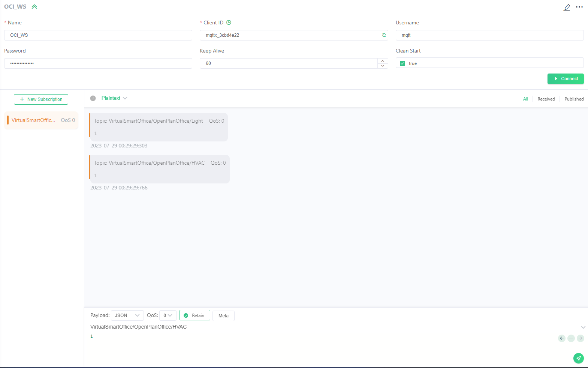
Task: Expand the publish area chevron
Action: point(583,327)
